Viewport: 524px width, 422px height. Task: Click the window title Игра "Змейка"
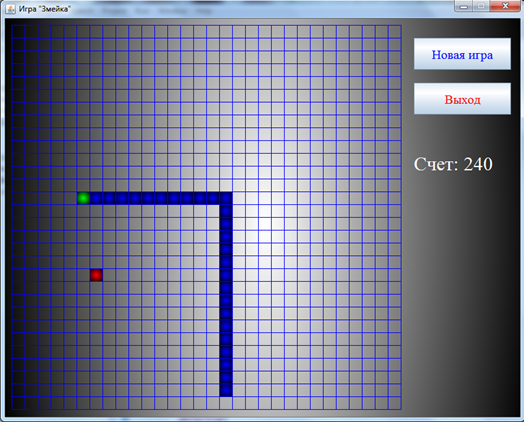[x=44, y=9]
